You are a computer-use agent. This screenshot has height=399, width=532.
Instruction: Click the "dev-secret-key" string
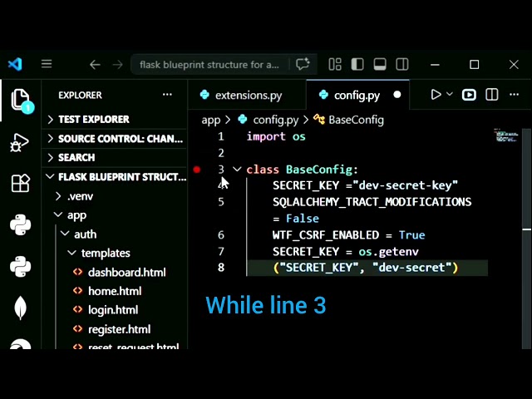tap(406, 185)
